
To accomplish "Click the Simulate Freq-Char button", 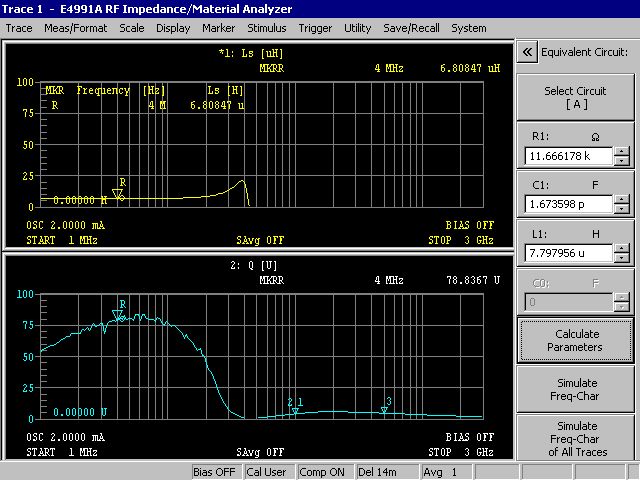I will [574, 389].
